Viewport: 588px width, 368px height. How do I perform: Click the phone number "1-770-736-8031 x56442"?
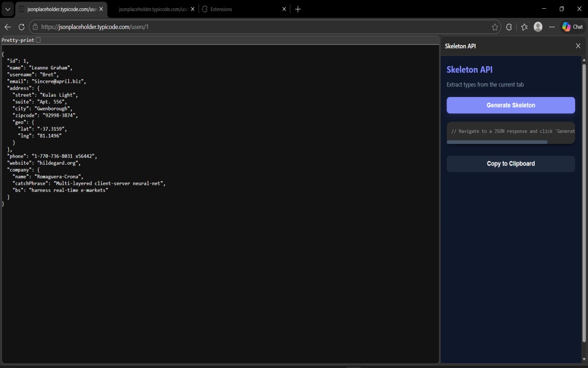pos(64,156)
